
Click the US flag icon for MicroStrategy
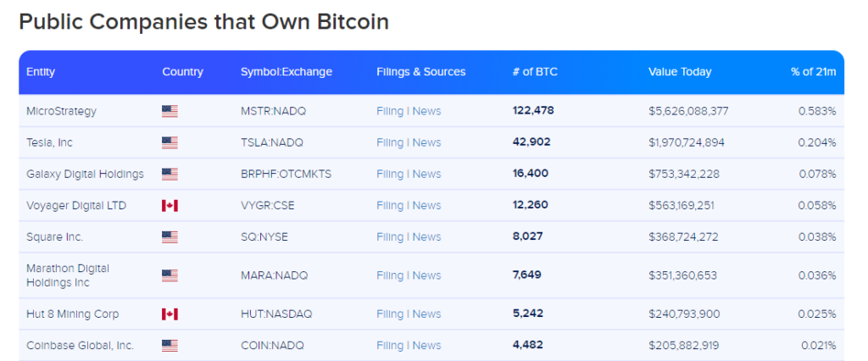pos(170,111)
